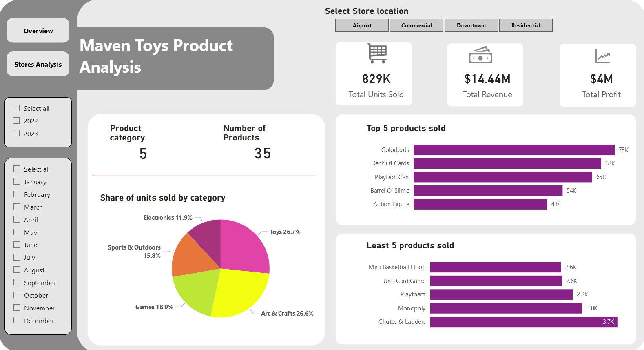Screen dimensions: 644x350
Task: Tick the 2023 year filter checkbox
Action: point(16,133)
